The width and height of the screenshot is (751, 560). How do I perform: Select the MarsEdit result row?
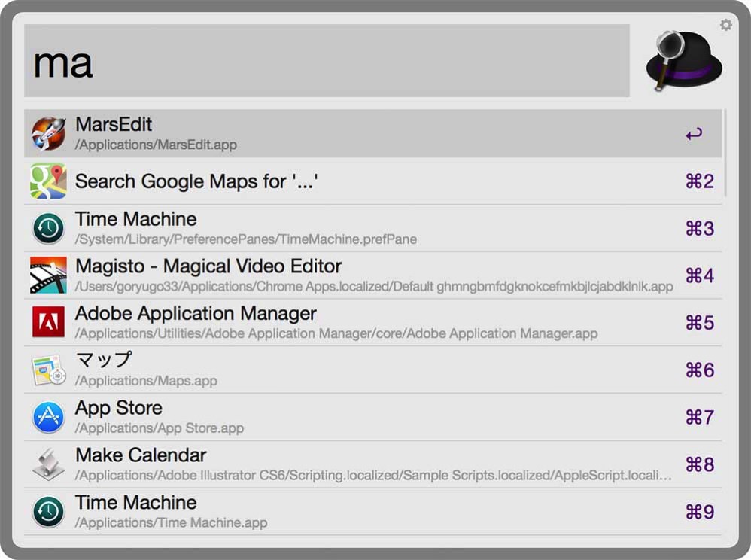(x=361, y=134)
